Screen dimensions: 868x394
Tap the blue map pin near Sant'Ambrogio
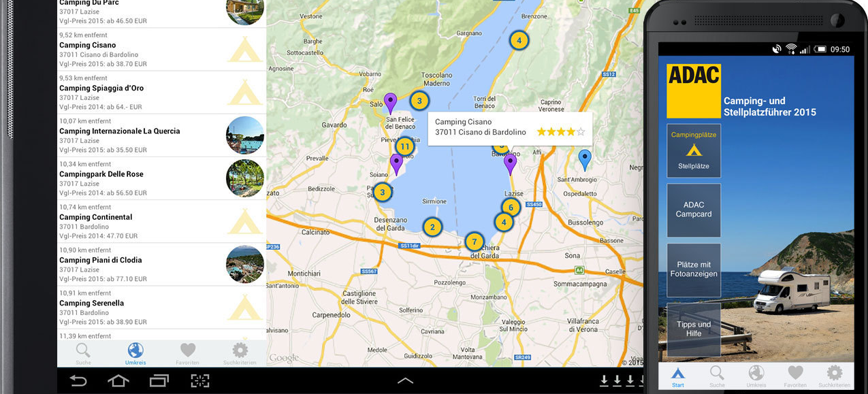tap(584, 159)
